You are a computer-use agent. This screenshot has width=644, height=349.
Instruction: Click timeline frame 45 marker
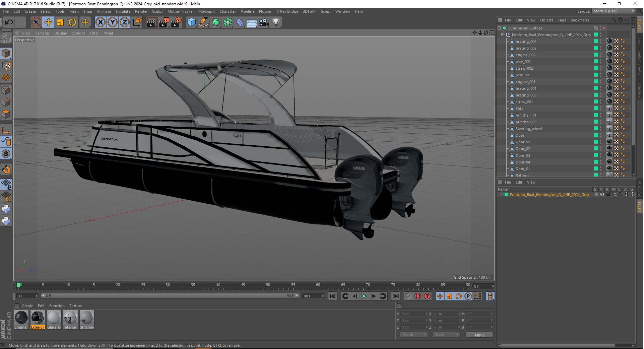243,285
